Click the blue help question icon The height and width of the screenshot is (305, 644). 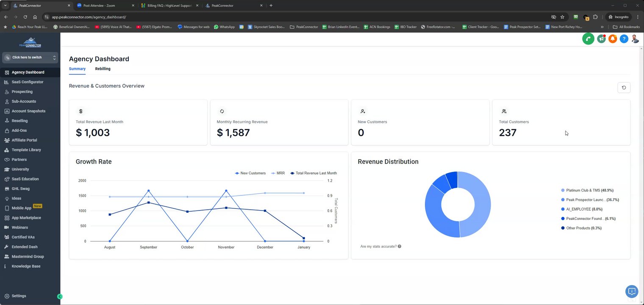point(624,39)
